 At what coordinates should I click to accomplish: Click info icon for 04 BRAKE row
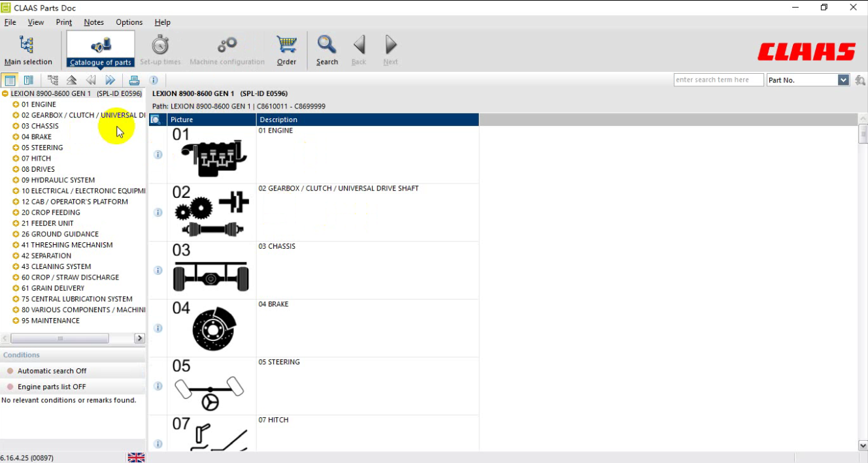tap(158, 328)
